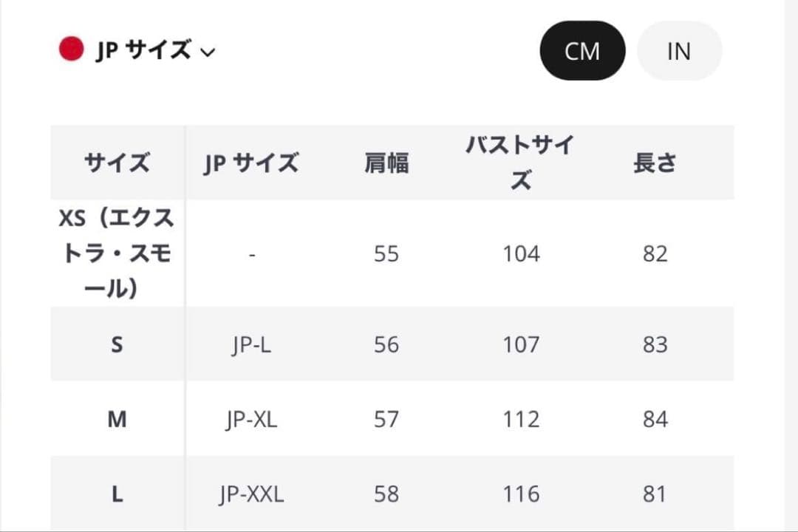Select the length value 84 for size M

tap(656, 419)
